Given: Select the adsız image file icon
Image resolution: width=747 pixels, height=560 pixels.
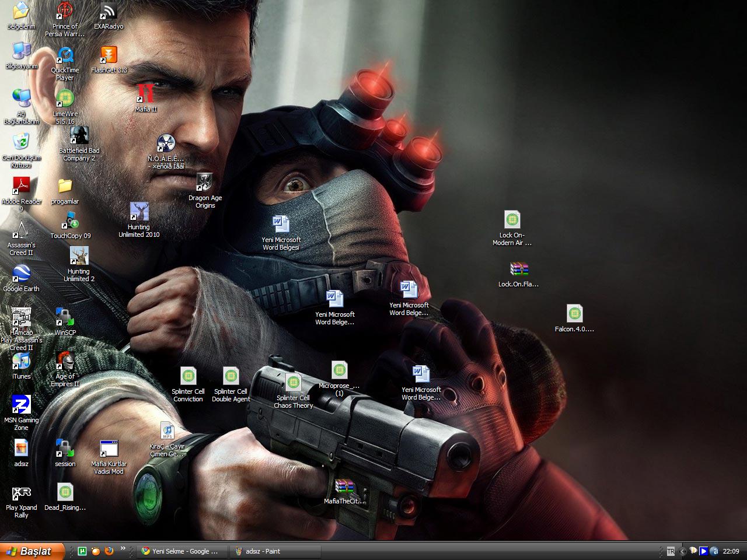Looking at the screenshot, I should (x=21, y=448).
